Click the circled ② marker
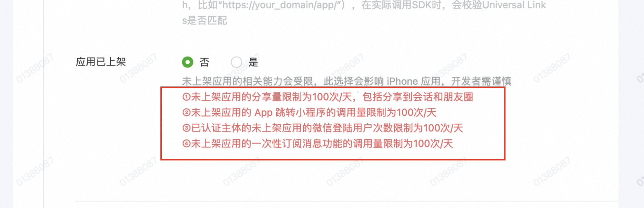644x208 pixels. (x=187, y=113)
